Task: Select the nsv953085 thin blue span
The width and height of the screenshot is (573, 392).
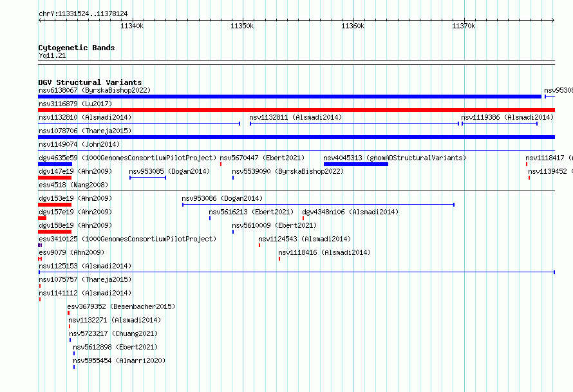Action: point(147,178)
